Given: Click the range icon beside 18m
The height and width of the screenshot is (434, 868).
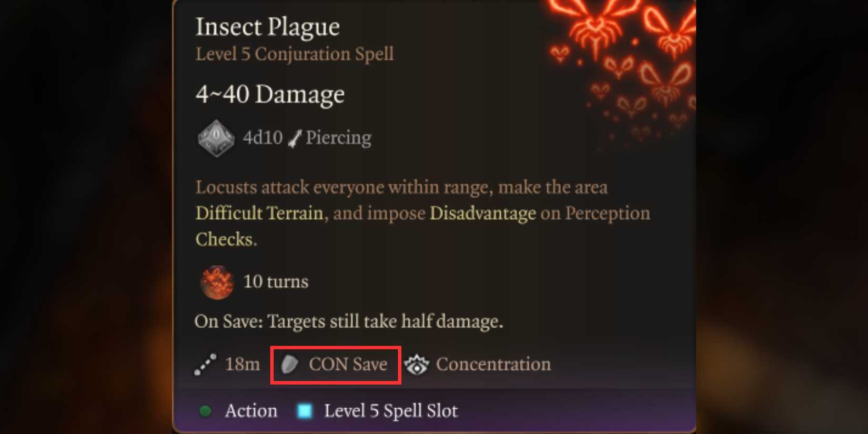Looking at the screenshot, I should point(205,365).
